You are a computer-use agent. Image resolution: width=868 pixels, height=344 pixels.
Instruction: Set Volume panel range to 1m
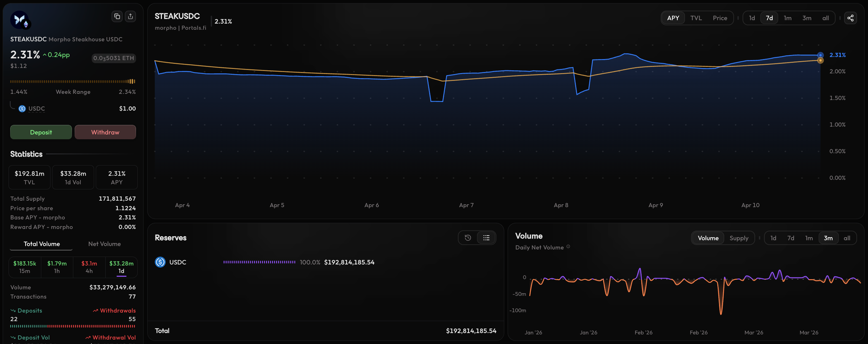click(x=809, y=238)
